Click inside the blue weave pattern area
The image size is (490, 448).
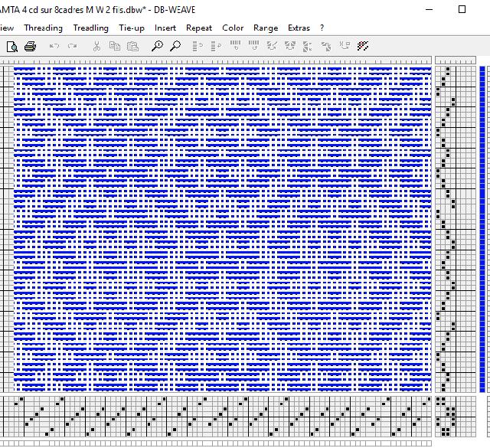(222, 230)
